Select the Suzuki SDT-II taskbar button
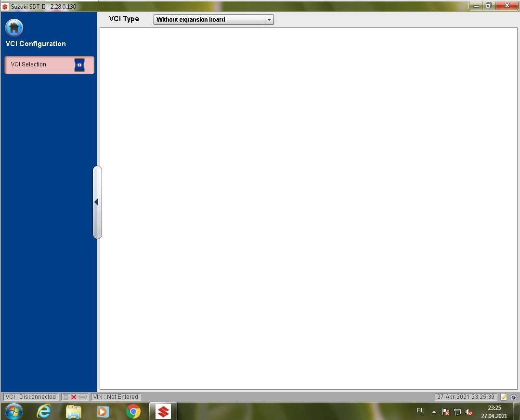This screenshot has width=520, height=420. click(163, 411)
